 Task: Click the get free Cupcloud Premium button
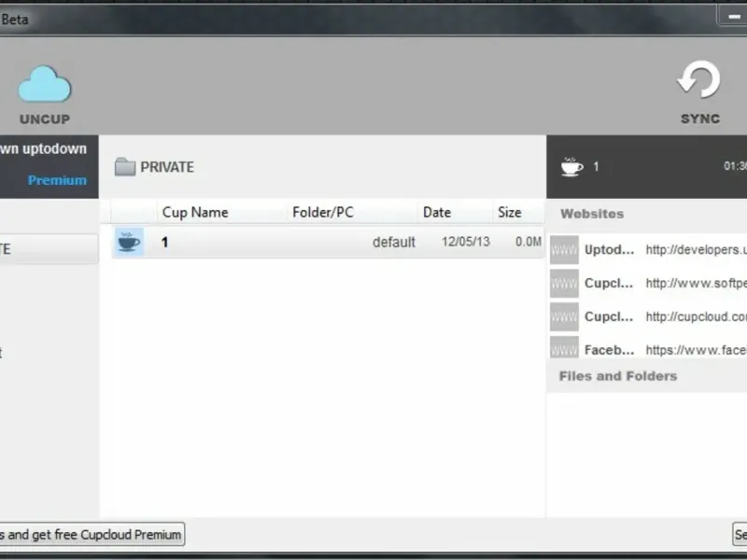(x=91, y=534)
